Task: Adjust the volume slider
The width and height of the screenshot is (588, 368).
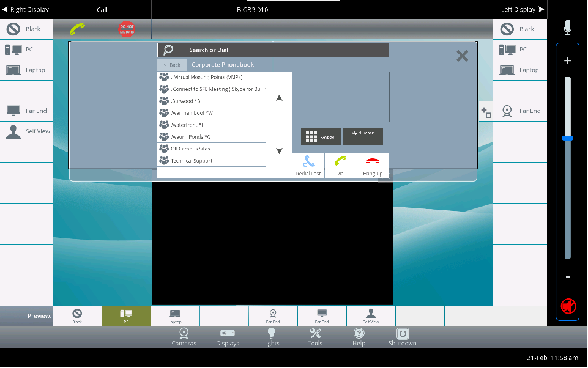Action: (567, 139)
